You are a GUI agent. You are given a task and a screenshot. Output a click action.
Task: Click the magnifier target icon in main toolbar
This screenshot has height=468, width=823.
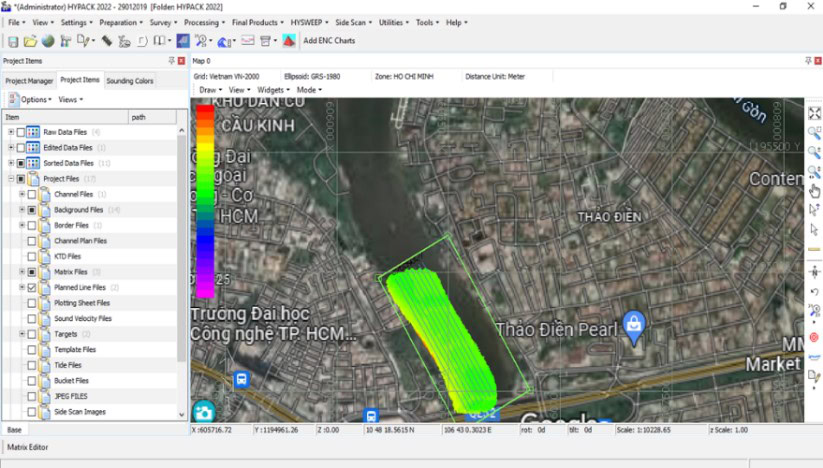pos(201,41)
